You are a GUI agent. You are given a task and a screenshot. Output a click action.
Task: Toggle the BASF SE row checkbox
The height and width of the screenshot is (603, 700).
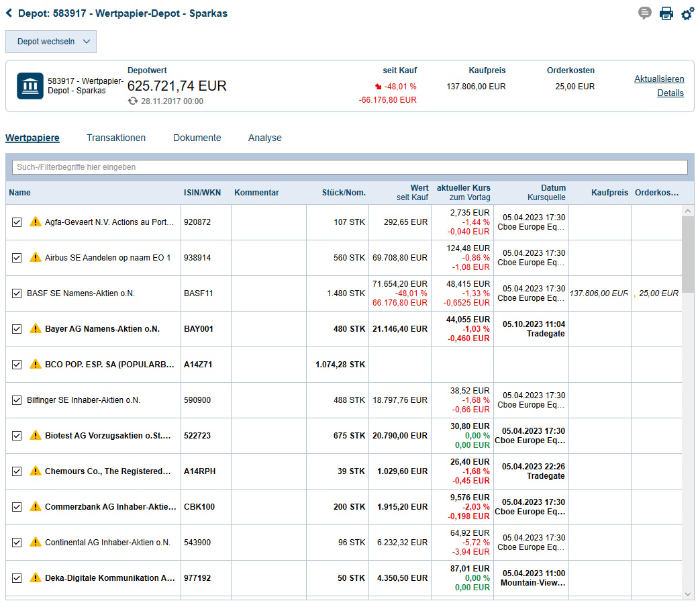[17, 293]
